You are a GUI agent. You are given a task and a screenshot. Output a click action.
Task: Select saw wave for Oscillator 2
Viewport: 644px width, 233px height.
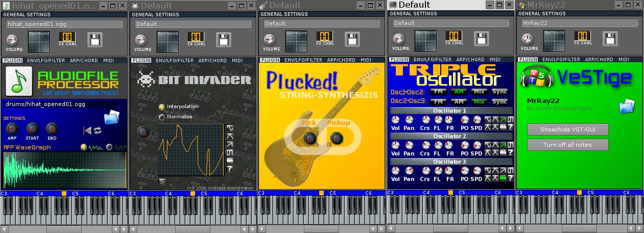[503, 145]
